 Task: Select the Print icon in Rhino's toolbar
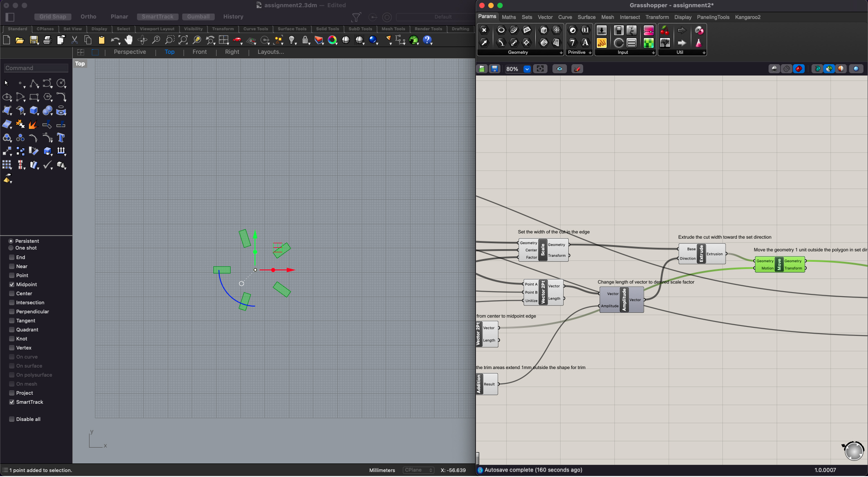click(47, 40)
